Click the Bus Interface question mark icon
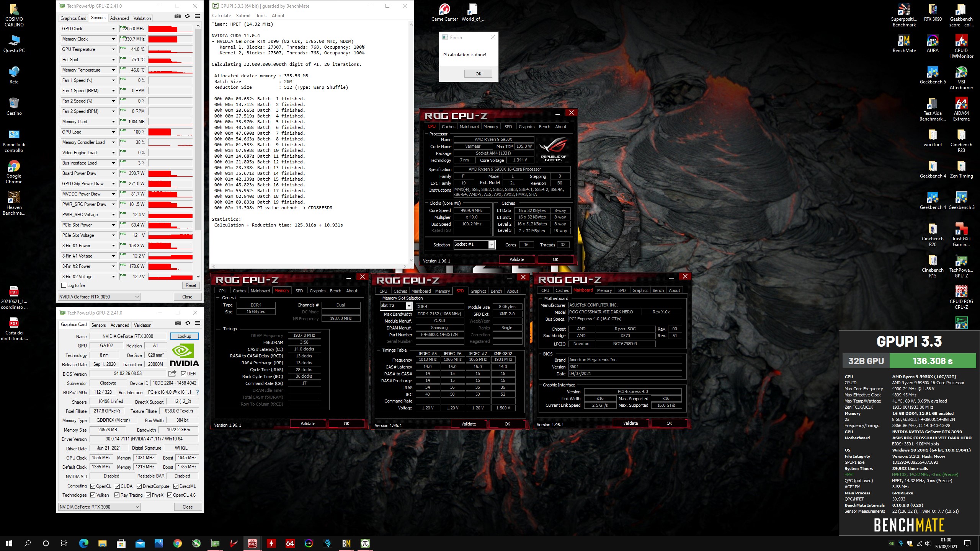This screenshot has height=551, width=980. [198, 392]
